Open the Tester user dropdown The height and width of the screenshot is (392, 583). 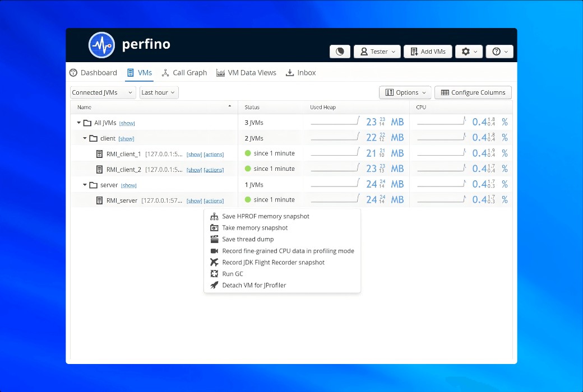coord(377,52)
